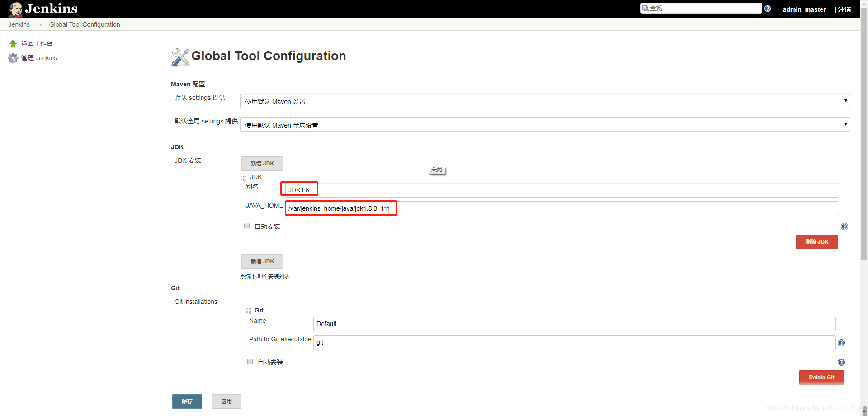The height and width of the screenshot is (416, 868).
Task: Click the Git section drag handle
Action: 249,310
